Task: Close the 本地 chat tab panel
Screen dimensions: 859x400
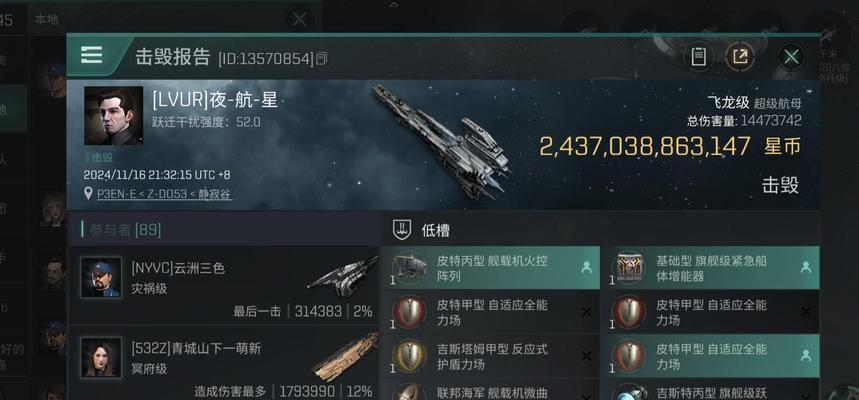Action: coord(300,20)
